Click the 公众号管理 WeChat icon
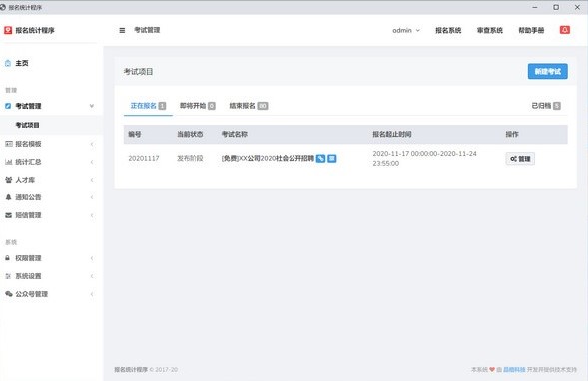Screen dimensions: 588x381 click(x=9, y=294)
